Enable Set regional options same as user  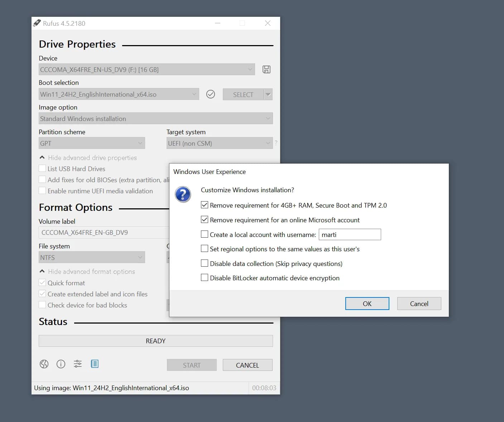(205, 249)
